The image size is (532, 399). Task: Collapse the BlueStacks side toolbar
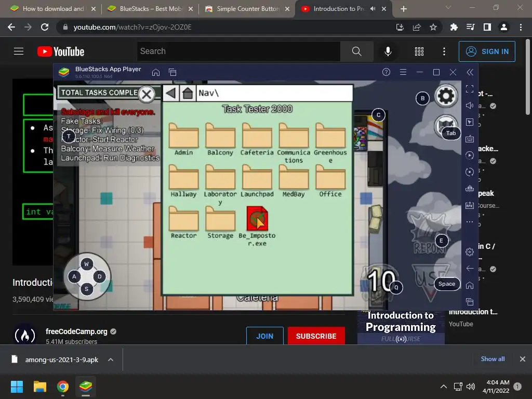(x=470, y=72)
